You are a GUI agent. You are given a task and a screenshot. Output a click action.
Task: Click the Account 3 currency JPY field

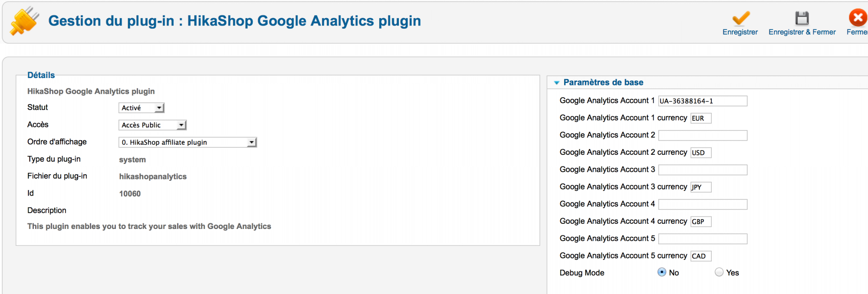701,187
